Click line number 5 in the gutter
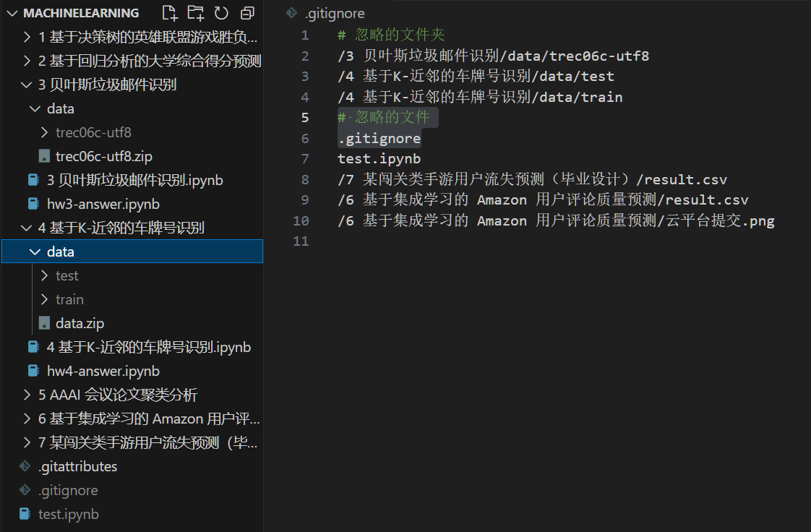 (305, 117)
